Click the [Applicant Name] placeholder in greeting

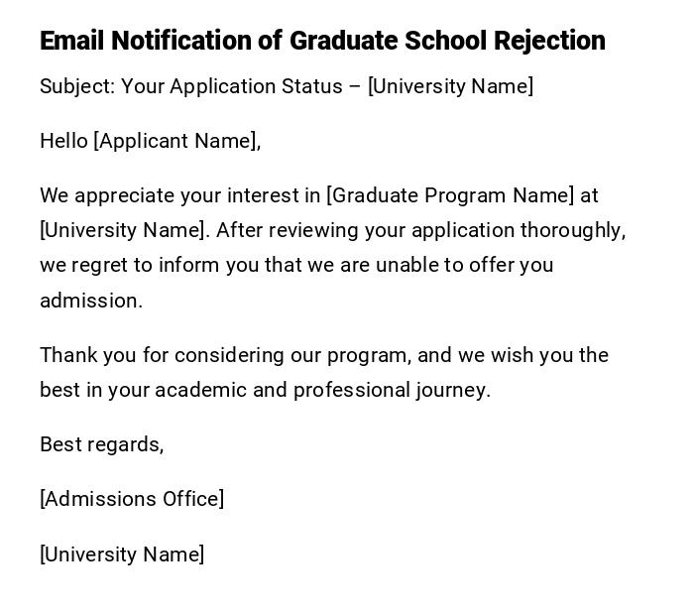coord(175,141)
